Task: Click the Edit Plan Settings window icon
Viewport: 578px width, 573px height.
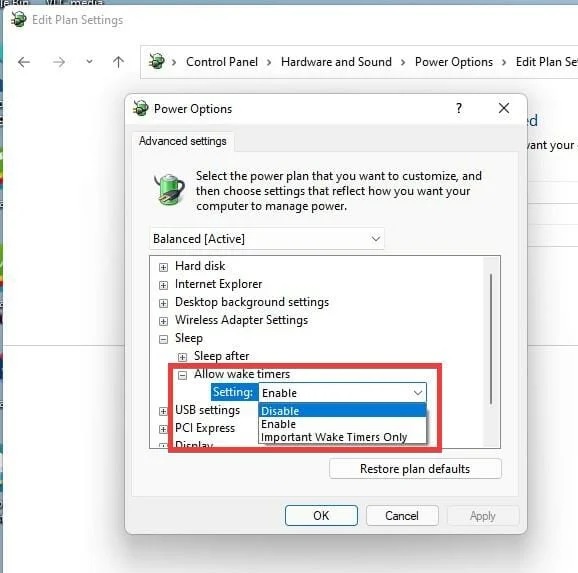Action: coord(18,19)
